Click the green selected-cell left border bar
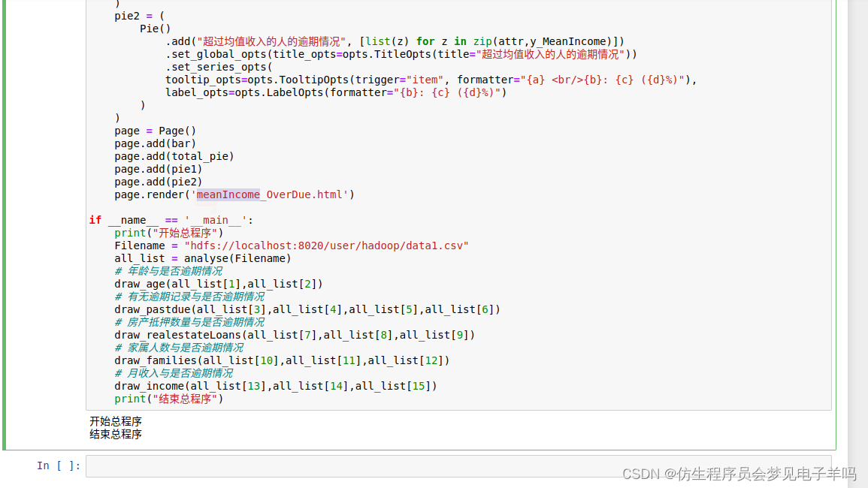The image size is (868, 488). [5, 224]
